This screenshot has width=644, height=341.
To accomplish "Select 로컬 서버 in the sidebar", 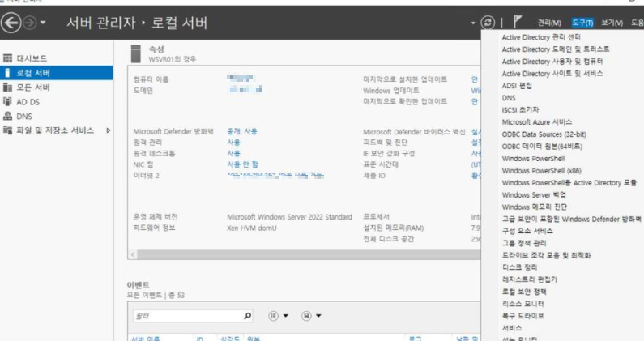I will (57, 73).
